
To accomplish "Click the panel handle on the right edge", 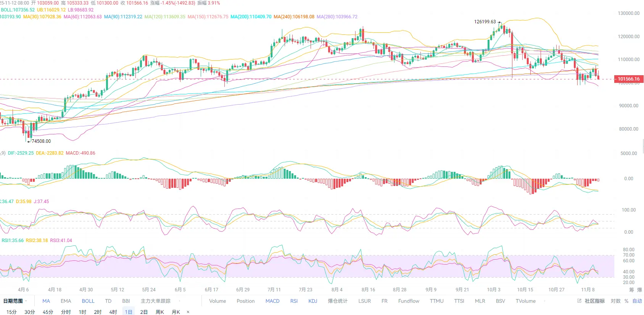I will click(643, 146).
